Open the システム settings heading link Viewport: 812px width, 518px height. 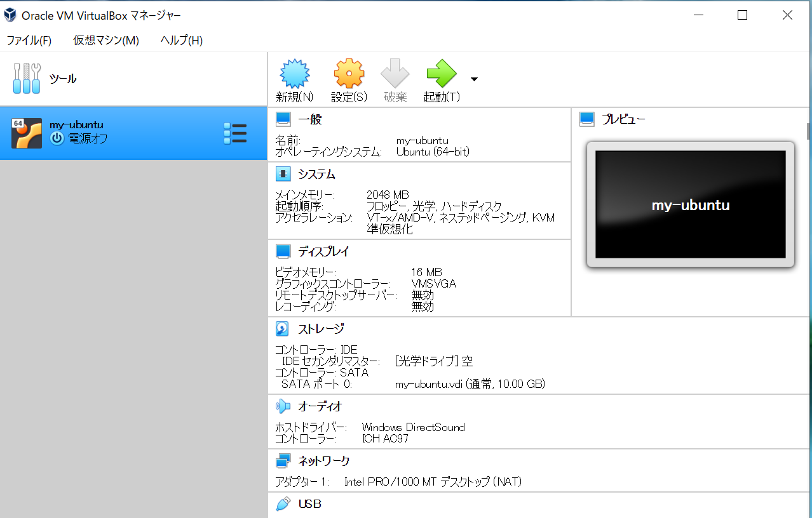tap(316, 174)
